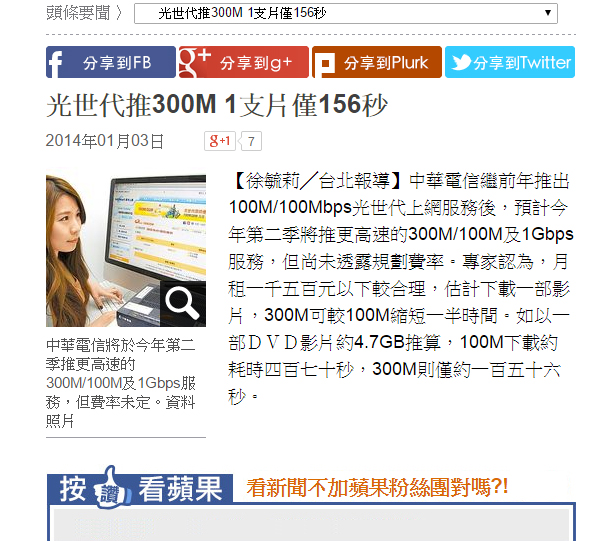The image size is (598, 541).
Task: Click the orange slogan 看新聞不加蘋果粉絲團對嗎?!
Action: pos(377,487)
